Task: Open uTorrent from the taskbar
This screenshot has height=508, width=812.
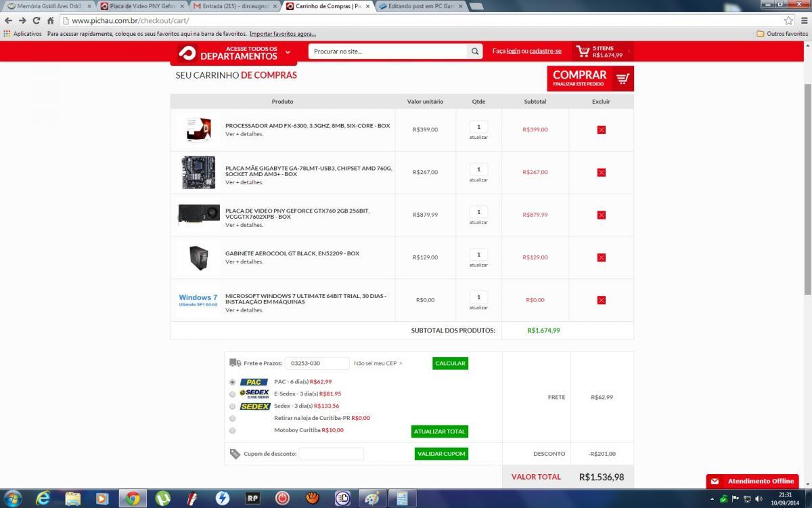Action: (x=163, y=498)
